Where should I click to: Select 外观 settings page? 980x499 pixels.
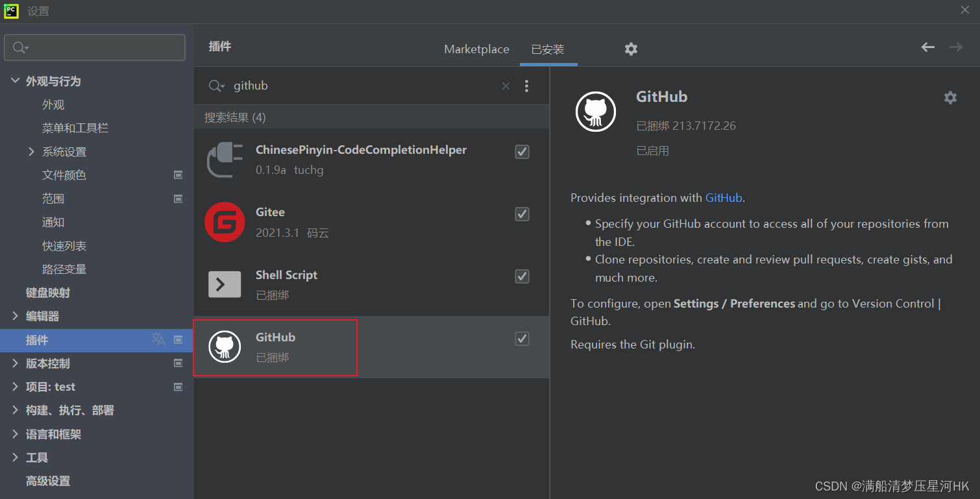point(53,104)
